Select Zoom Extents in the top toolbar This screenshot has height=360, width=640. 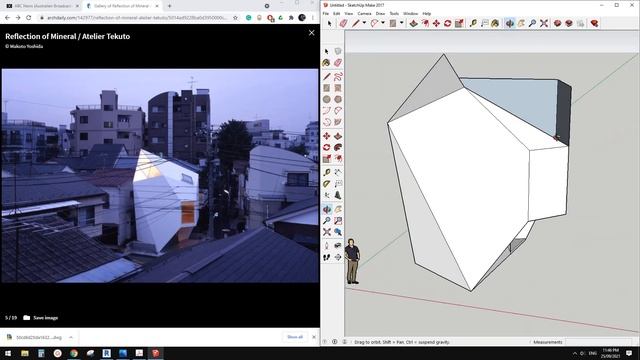[544, 23]
